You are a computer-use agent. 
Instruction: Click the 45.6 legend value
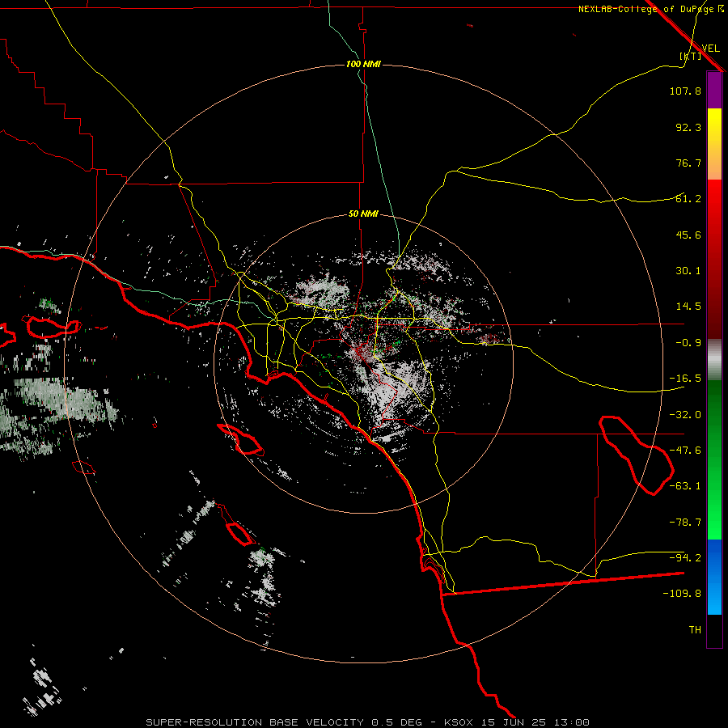coord(688,235)
